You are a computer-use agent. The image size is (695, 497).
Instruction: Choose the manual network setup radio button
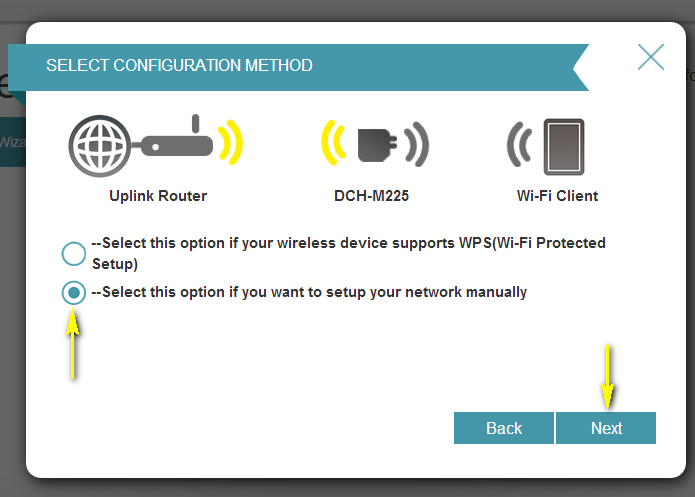[73, 293]
